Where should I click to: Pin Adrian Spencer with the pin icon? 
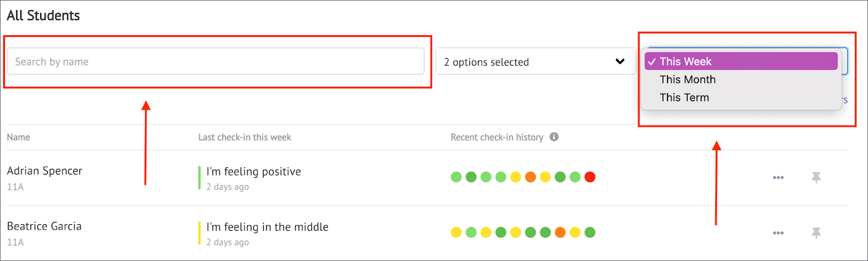click(816, 178)
